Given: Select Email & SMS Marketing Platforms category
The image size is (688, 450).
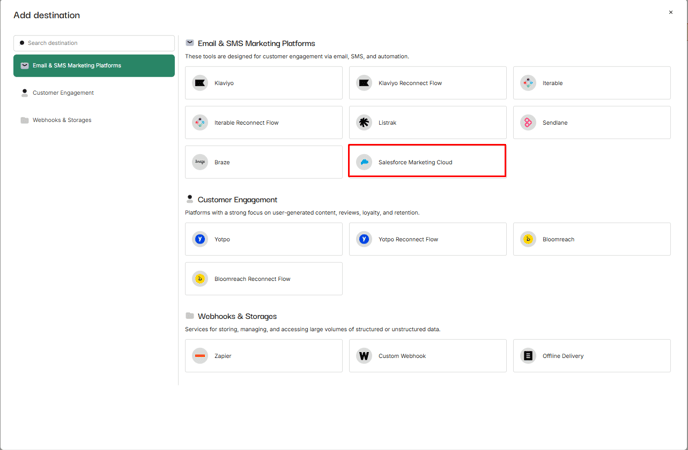Looking at the screenshot, I should pyautogui.click(x=94, y=66).
